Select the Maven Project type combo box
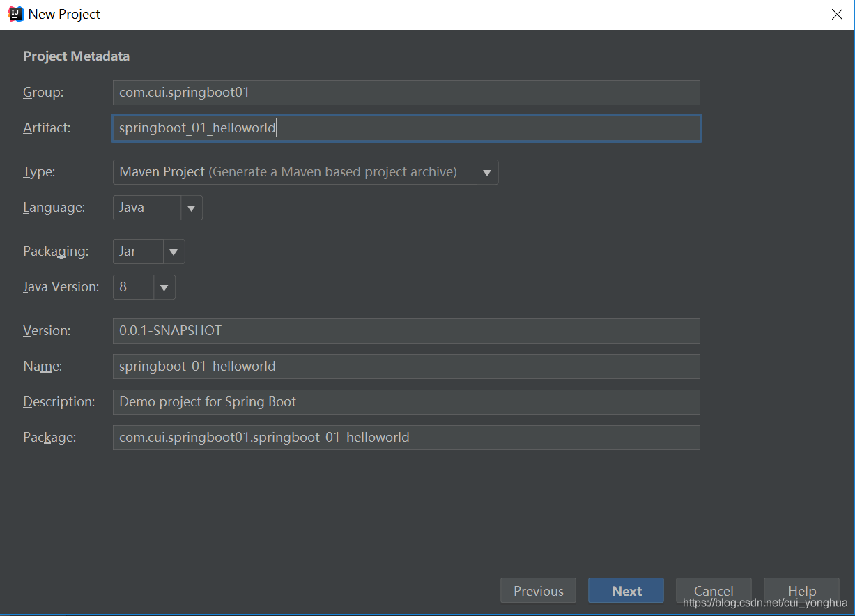 click(x=294, y=172)
